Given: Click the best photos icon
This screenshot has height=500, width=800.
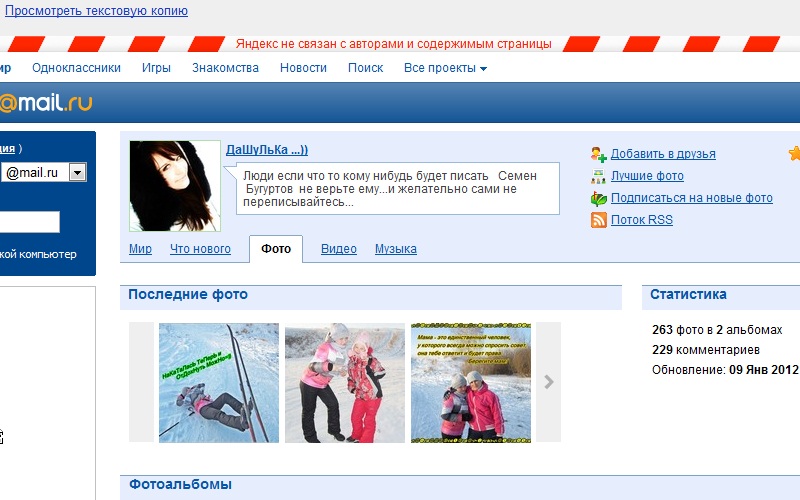Looking at the screenshot, I should click(x=598, y=176).
